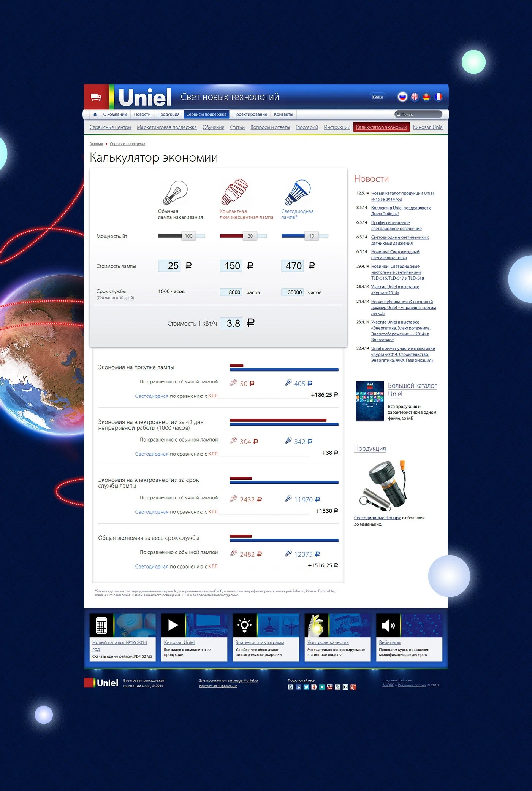This screenshot has height=791, width=532.
Task: Open the Контроль качества tile link
Action: click(328, 642)
